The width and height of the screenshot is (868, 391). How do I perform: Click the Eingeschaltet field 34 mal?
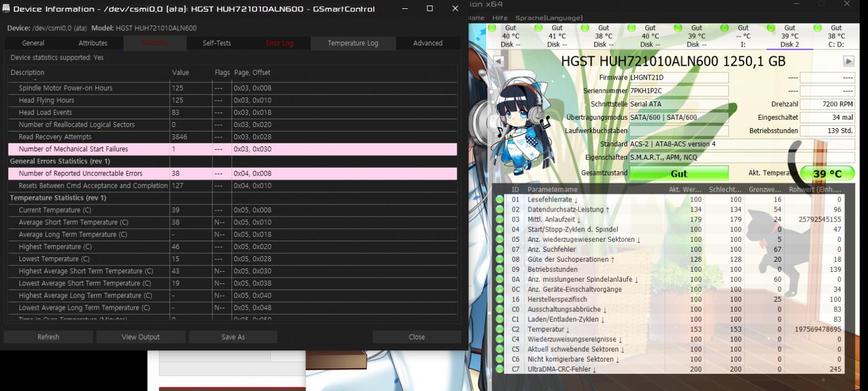(827, 118)
